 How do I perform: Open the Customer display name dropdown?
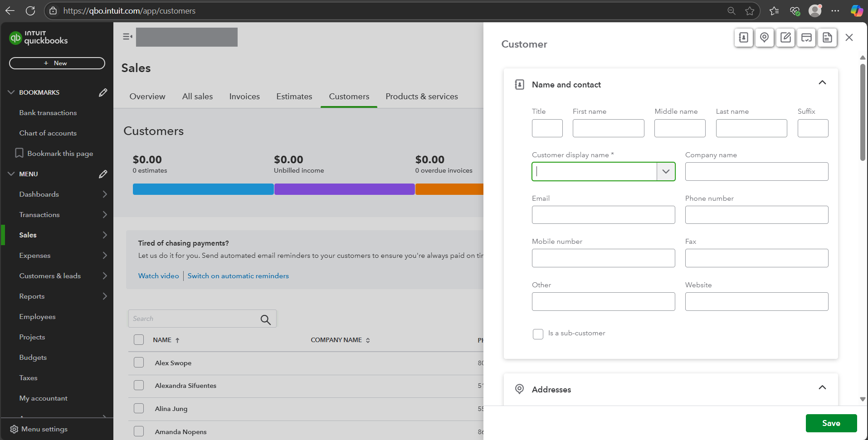(x=666, y=171)
